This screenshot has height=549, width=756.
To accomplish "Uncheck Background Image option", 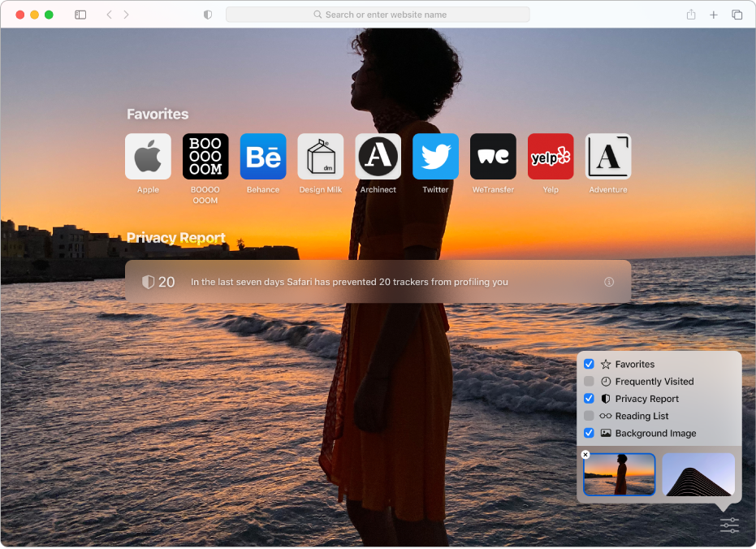I will tap(589, 433).
